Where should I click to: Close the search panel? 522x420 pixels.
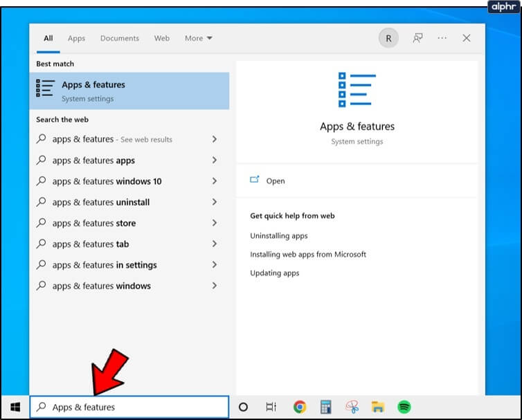pos(467,38)
